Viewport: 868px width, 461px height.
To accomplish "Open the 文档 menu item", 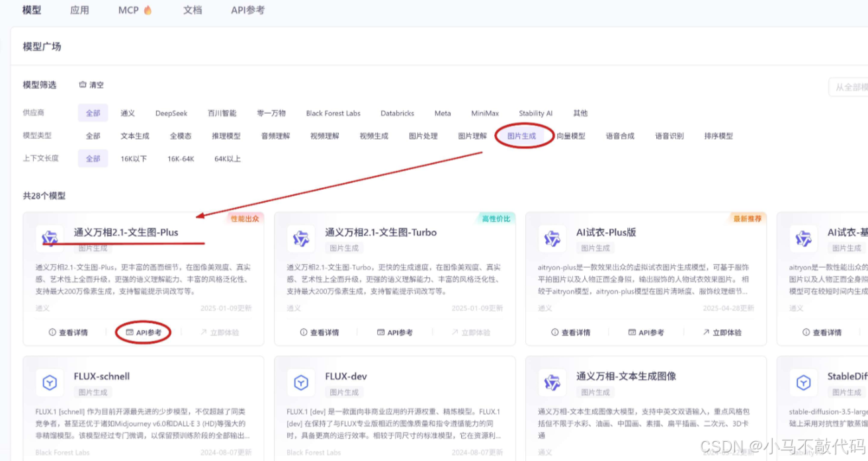I will (x=193, y=10).
